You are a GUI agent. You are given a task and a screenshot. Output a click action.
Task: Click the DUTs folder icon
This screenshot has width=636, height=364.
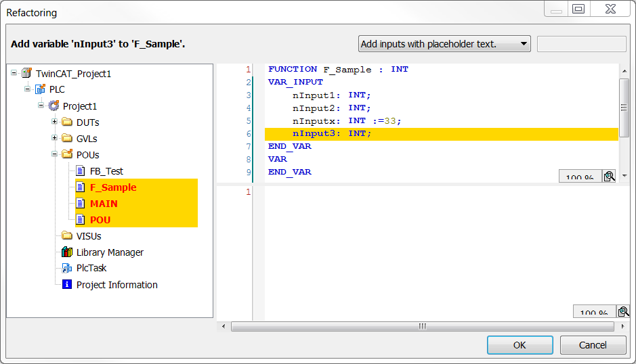67,122
